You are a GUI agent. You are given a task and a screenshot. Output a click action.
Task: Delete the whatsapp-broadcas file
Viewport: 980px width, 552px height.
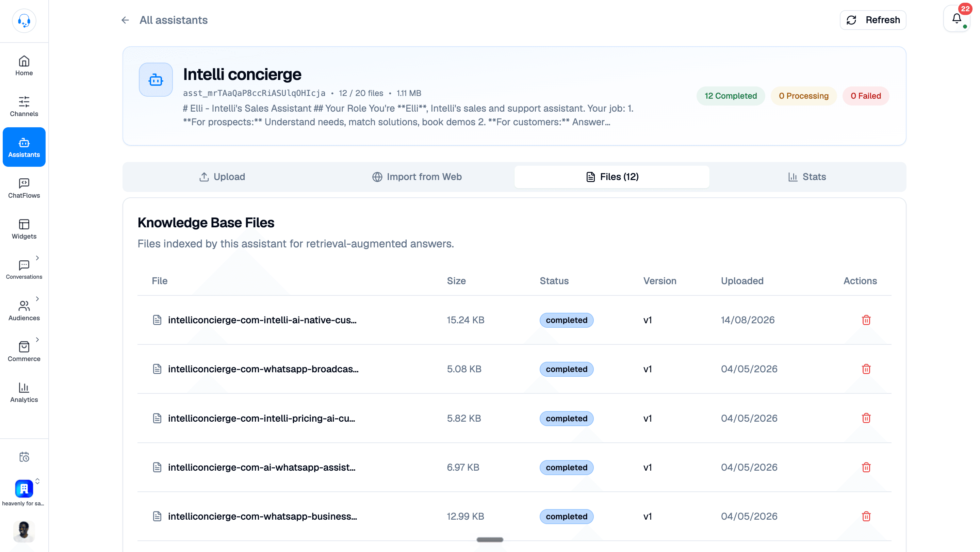[x=866, y=369]
